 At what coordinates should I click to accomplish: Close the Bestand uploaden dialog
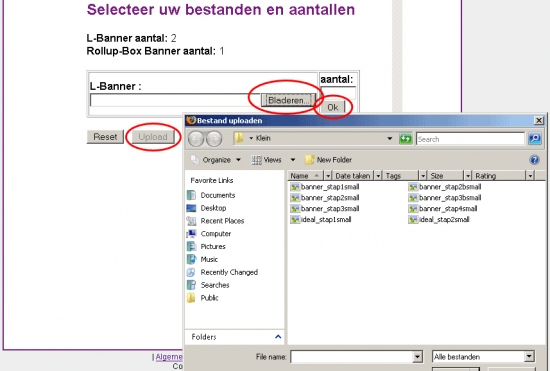coord(539,121)
